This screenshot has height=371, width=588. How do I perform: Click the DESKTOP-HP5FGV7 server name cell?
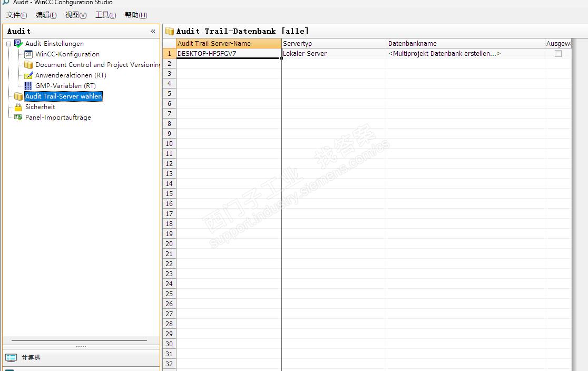229,54
